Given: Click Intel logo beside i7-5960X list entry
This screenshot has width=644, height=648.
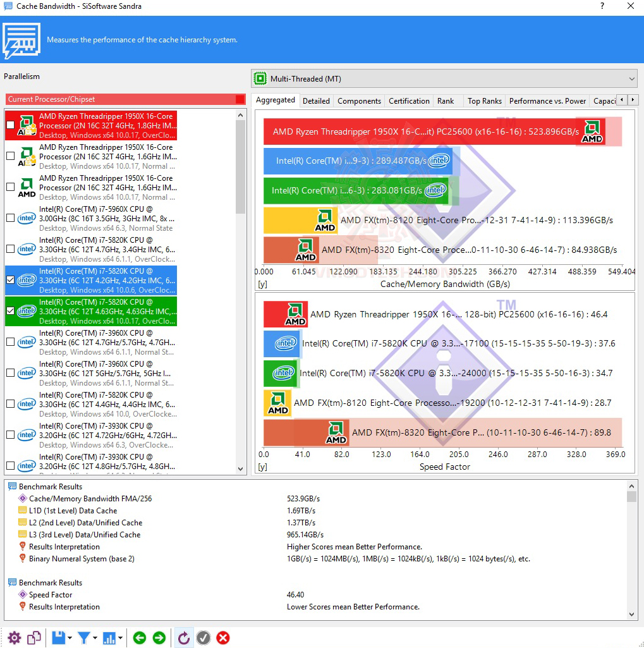Looking at the screenshot, I should 27,218.
